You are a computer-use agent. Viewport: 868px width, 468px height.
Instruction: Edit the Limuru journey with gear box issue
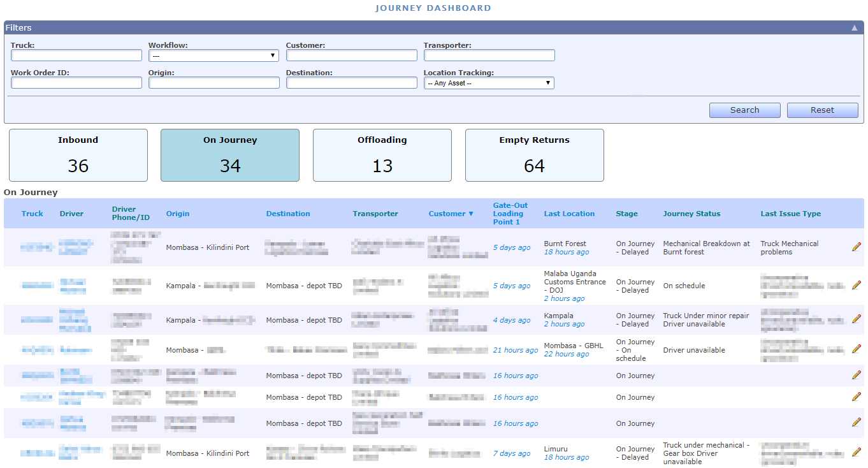[x=857, y=451]
